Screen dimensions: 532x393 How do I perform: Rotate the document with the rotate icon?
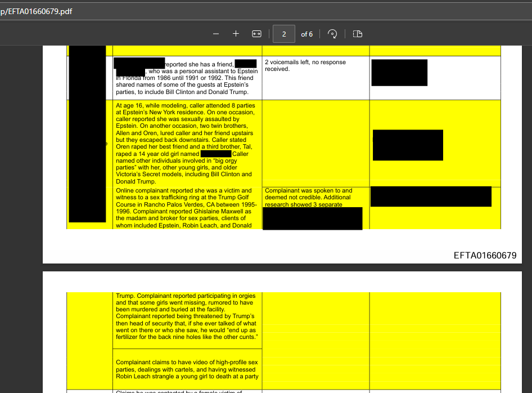(x=332, y=34)
